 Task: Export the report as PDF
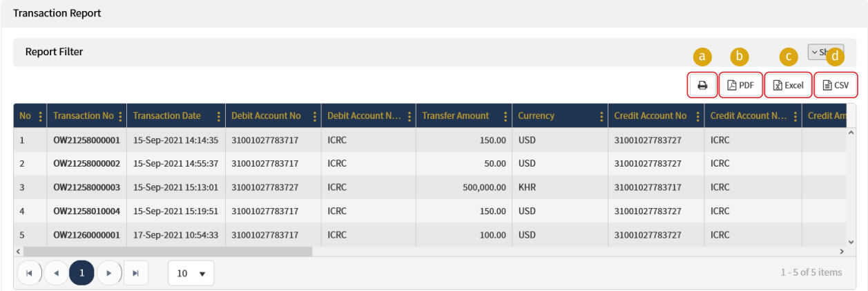point(741,86)
